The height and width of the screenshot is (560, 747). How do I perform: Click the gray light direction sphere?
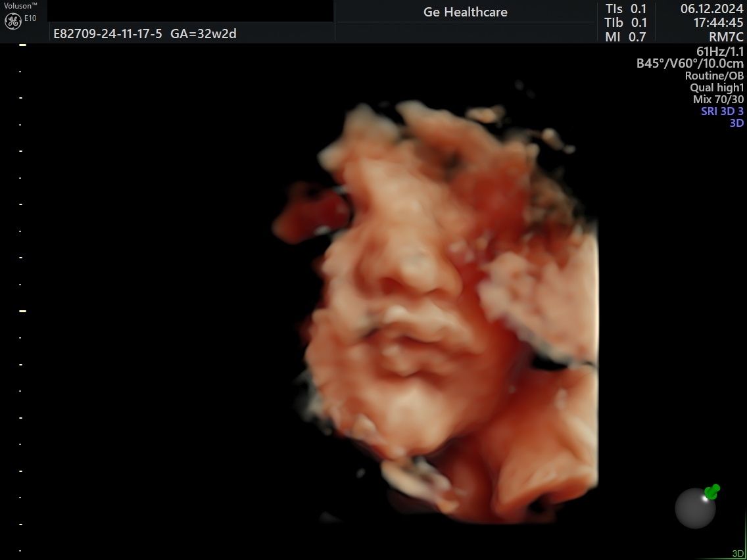[695, 508]
